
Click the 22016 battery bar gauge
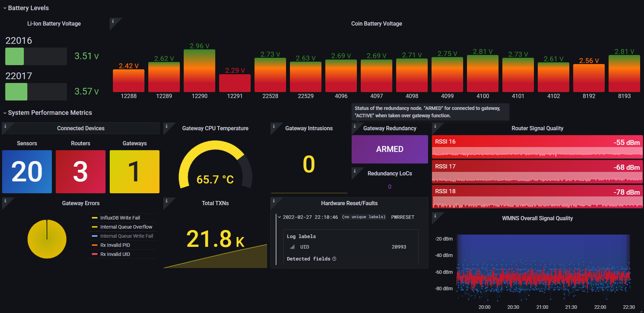36,56
